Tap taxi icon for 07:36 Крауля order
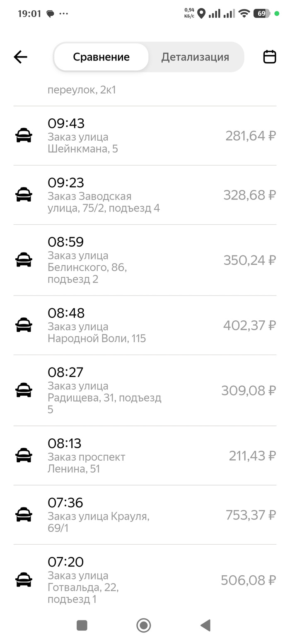The width and height of the screenshot is (290, 644). [24, 515]
